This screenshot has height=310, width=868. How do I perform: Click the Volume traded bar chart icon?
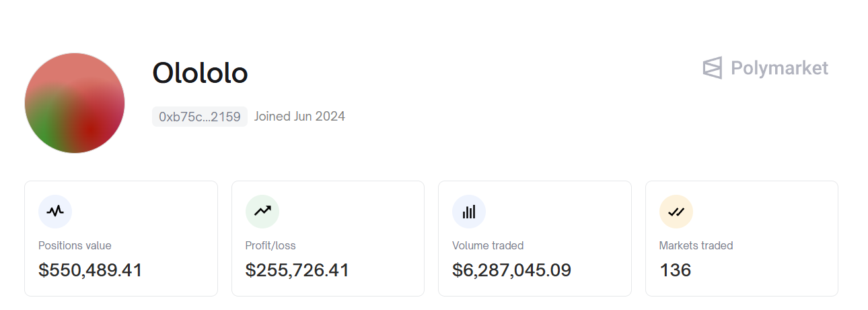click(469, 212)
